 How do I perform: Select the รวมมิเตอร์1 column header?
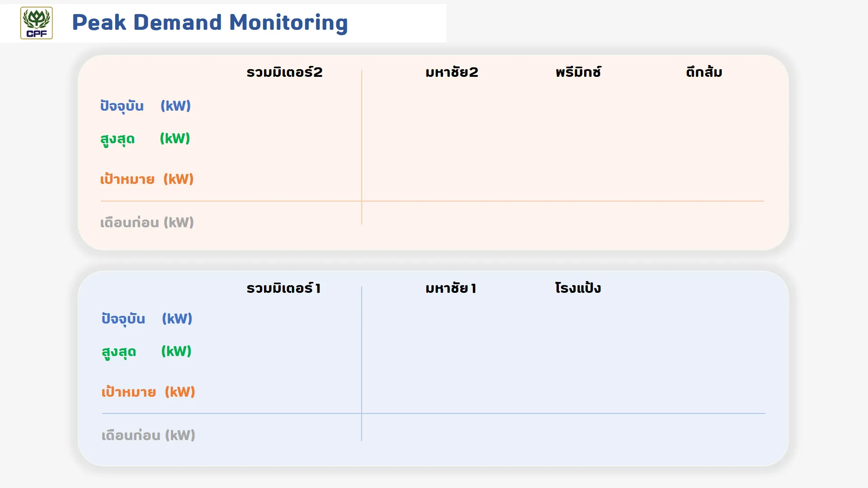tap(283, 288)
